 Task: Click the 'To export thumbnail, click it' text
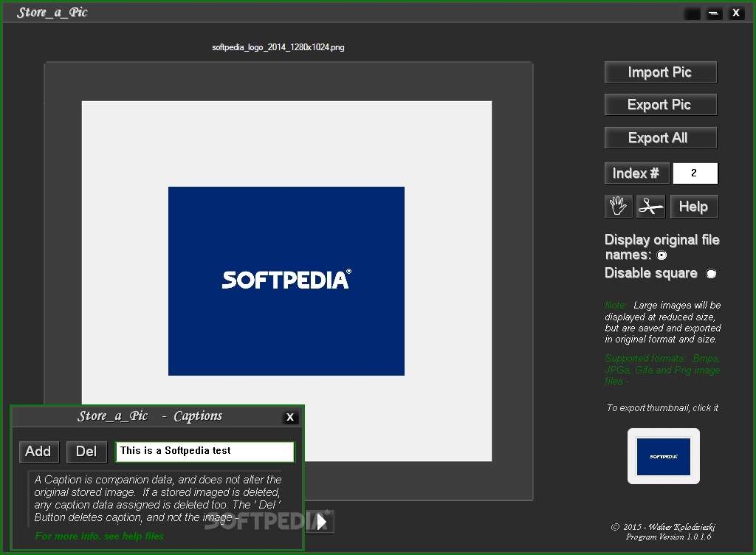662,408
